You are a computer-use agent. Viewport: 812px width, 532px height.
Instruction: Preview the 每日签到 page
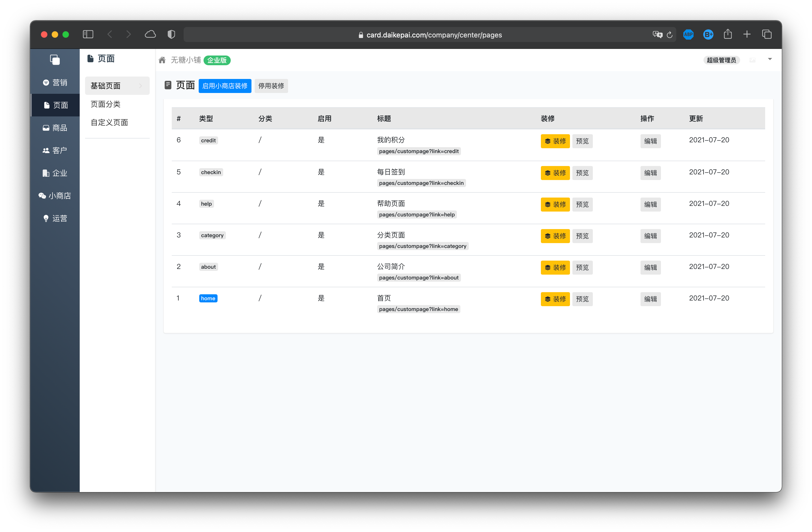point(582,173)
